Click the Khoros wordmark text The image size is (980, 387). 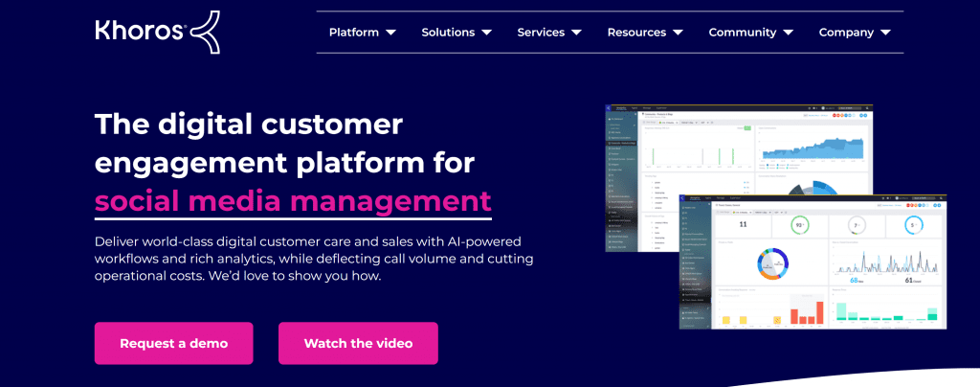tap(140, 31)
